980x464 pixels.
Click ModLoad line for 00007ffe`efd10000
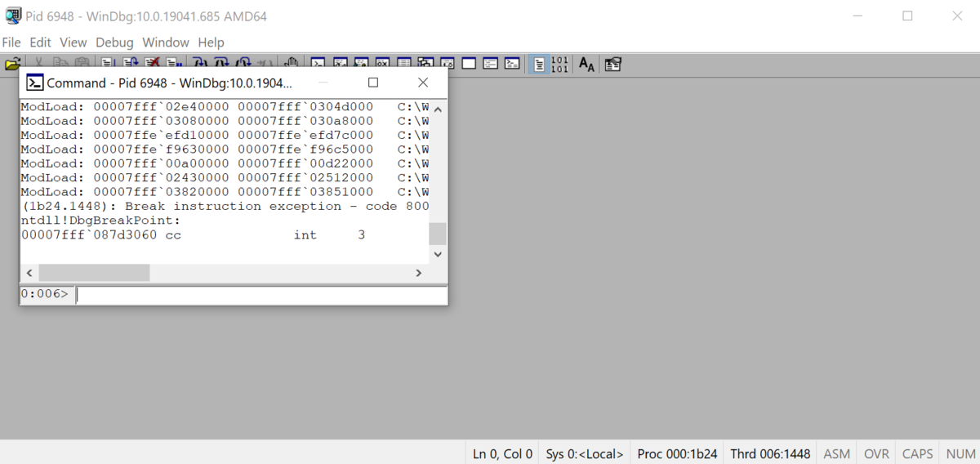click(x=225, y=135)
